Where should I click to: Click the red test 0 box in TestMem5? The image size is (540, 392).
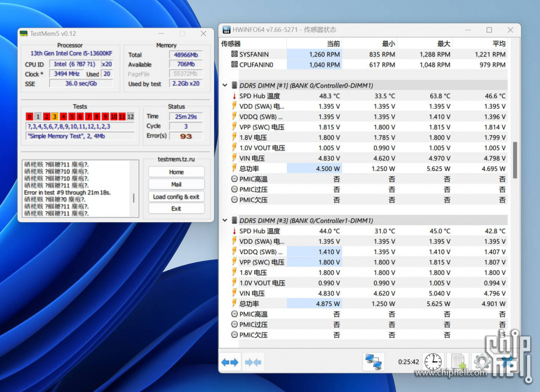click(30, 117)
